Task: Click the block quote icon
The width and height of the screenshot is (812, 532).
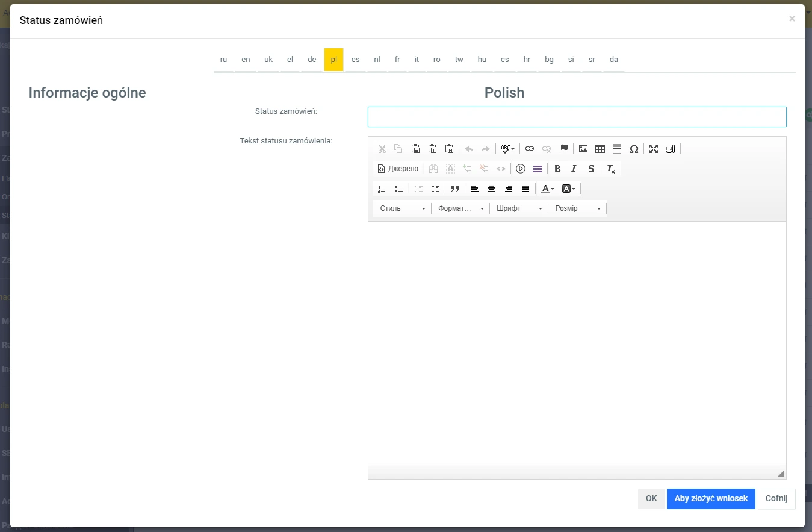Action: point(455,189)
